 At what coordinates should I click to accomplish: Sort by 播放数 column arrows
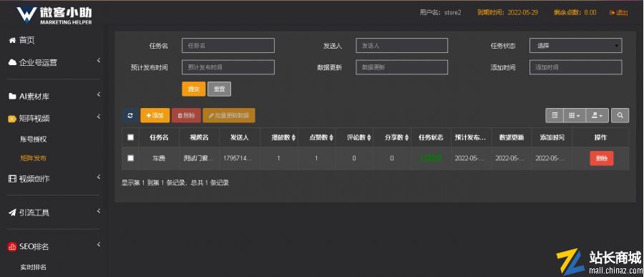(x=293, y=137)
